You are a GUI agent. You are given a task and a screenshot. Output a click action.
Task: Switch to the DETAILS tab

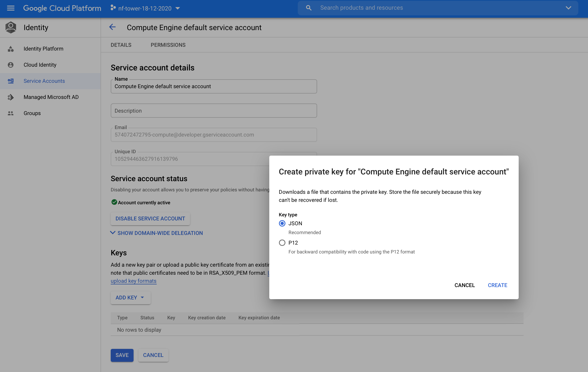point(121,45)
